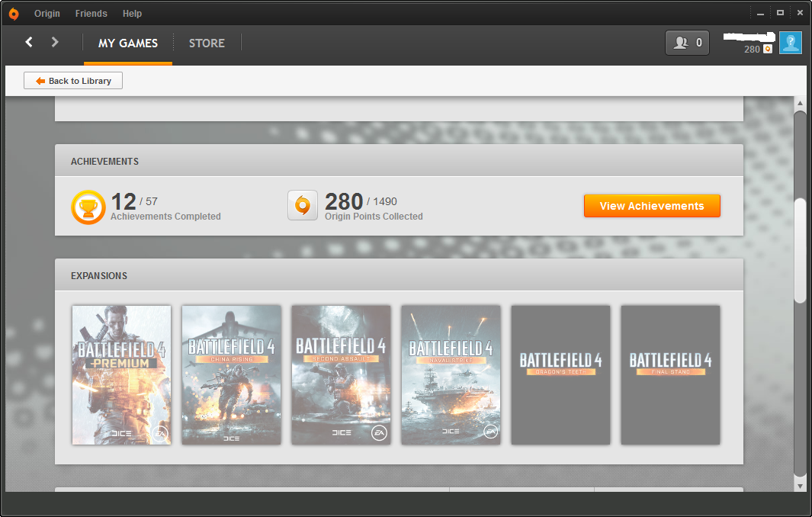Image resolution: width=812 pixels, height=517 pixels.
Task: Click the vertical scrollbar thumb
Action: pyautogui.click(x=800, y=251)
